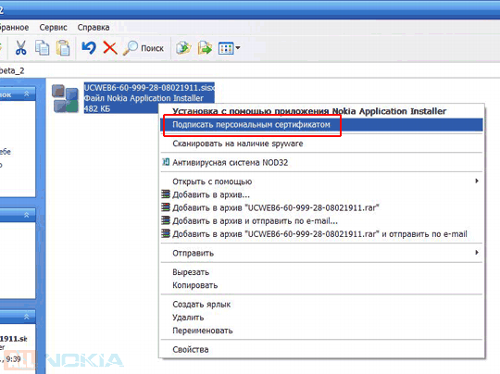Click the Paste clipboard toolbar icon
The height and width of the screenshot is (374, 500).
pos(63,48)
